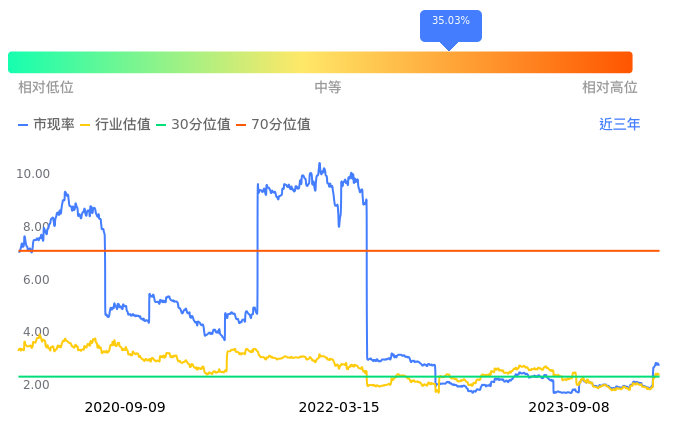
Task: Toggle the 市现率 legend series
Action: pyautogui.click(x=46, y=125)
